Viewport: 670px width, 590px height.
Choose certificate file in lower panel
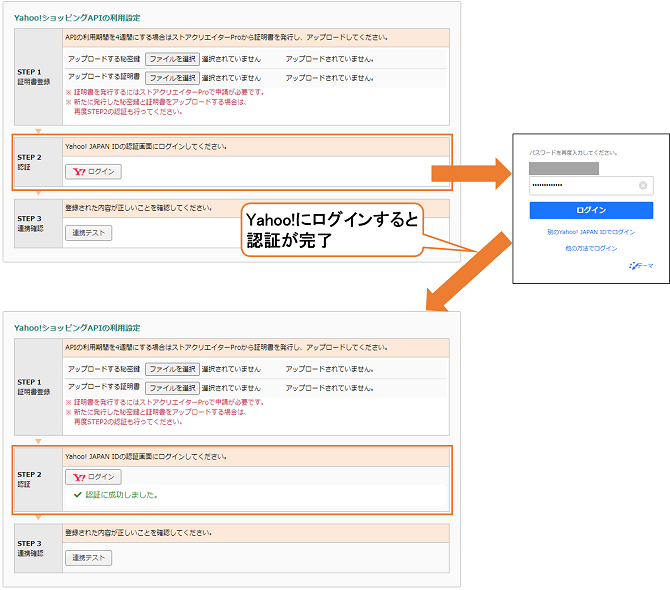172,388
